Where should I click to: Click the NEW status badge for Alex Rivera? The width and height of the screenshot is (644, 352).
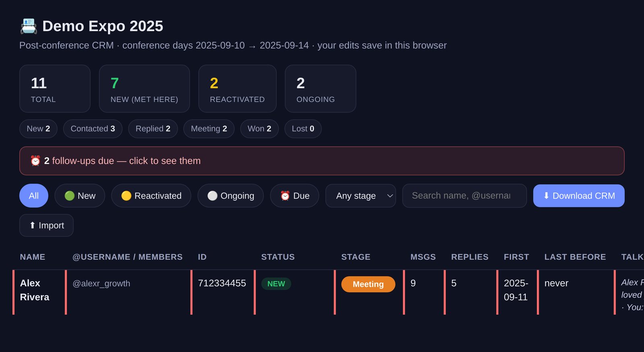click(276, 284)
